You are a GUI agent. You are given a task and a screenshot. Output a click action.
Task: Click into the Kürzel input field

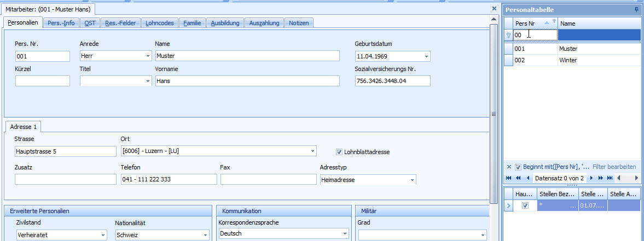point(43,81)
